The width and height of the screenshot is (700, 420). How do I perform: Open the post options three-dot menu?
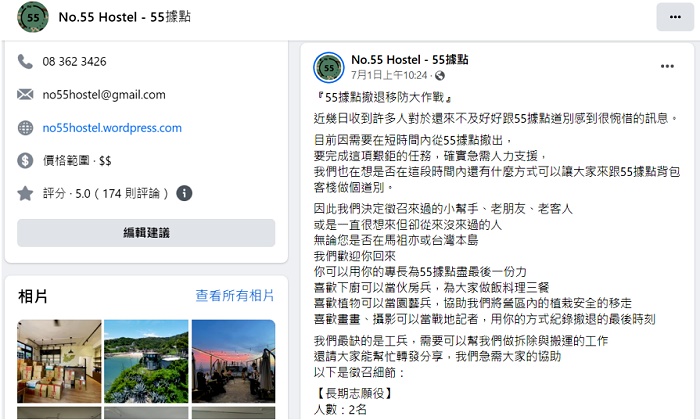[x=667, y=66]
